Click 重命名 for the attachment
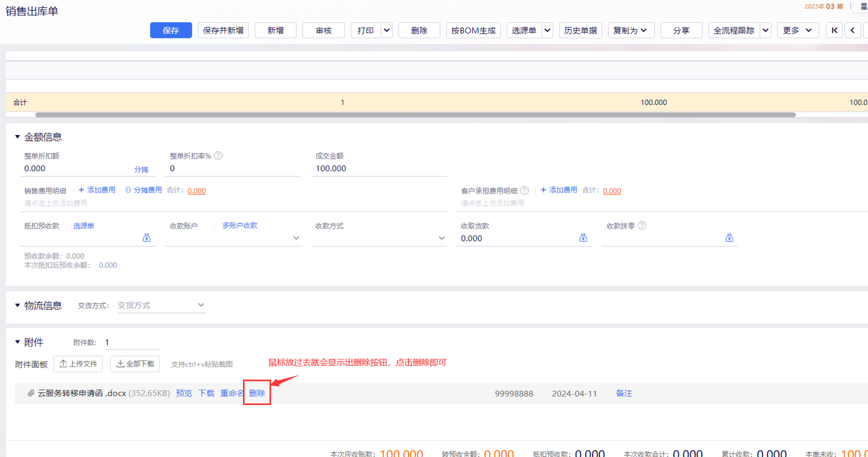Screen dimensions: 868x457 [232, 393]
